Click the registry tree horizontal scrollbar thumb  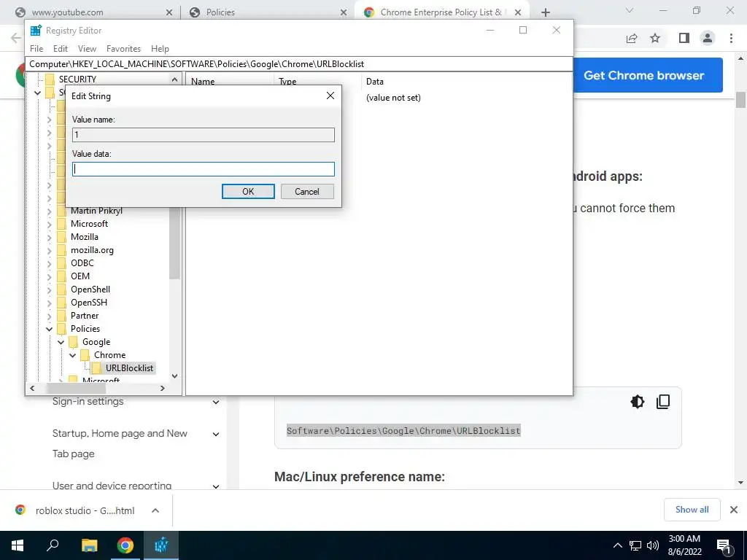[x=76, y=389]
